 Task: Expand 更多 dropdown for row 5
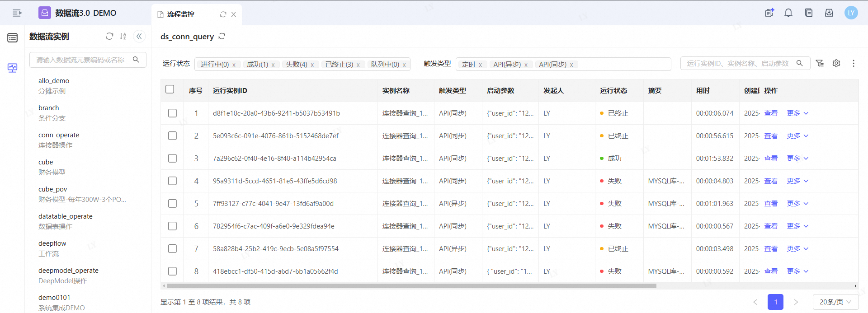pyautogui.click(x=797, y=204)
